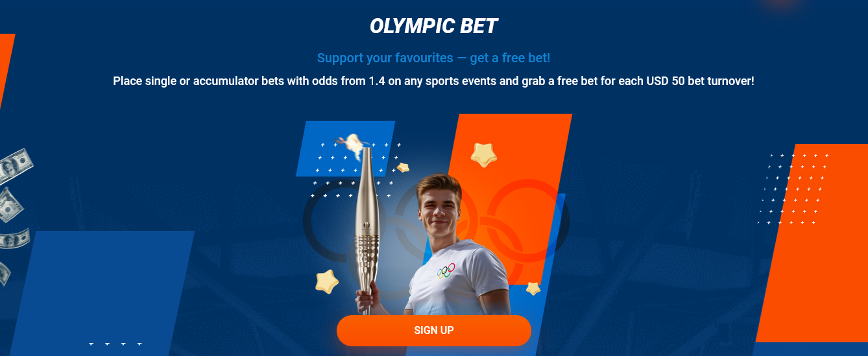Click the blue panel behind the torch flame
868x356 pixels.
345,148
